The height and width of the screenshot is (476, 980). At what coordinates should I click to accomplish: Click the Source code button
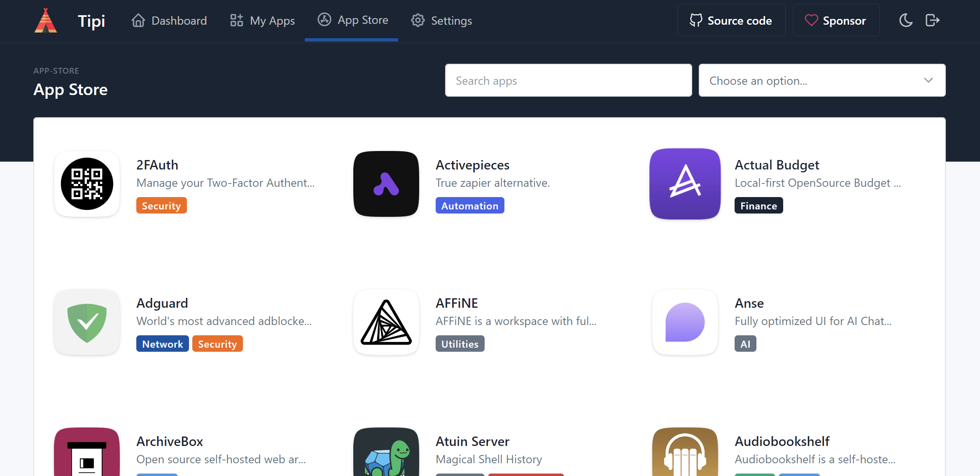pos(731,20)
